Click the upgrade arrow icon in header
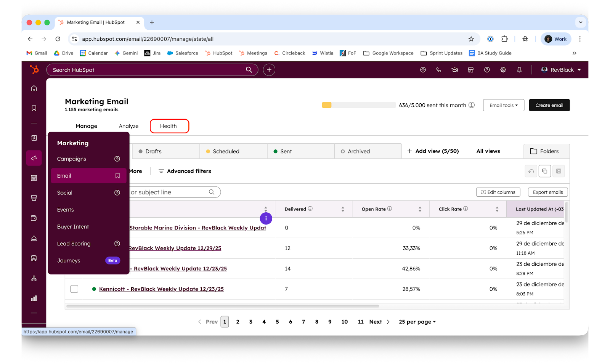Screen dimensions: 610x364 coord(423,70)
